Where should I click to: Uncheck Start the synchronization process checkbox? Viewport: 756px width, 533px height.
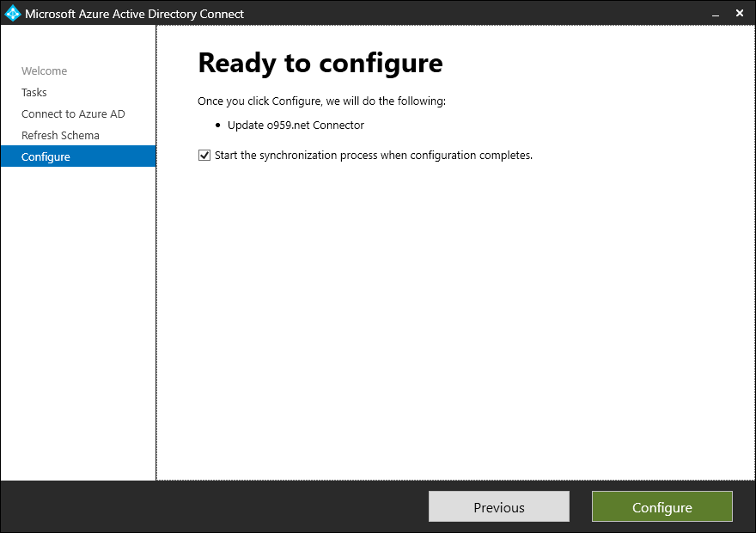(204, 156)
